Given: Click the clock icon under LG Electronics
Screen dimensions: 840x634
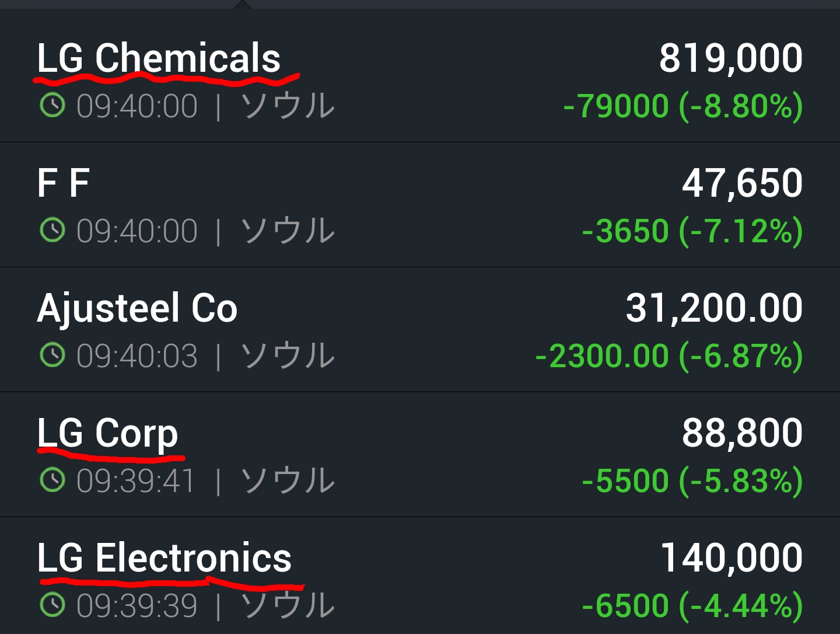Looking at the screenshot, I should point(52,605).
